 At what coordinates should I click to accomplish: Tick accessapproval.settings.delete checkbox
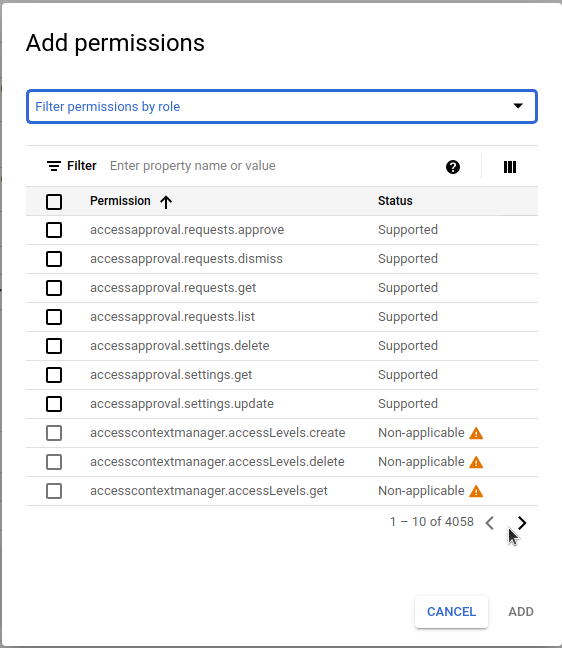[x=54, y=346]
